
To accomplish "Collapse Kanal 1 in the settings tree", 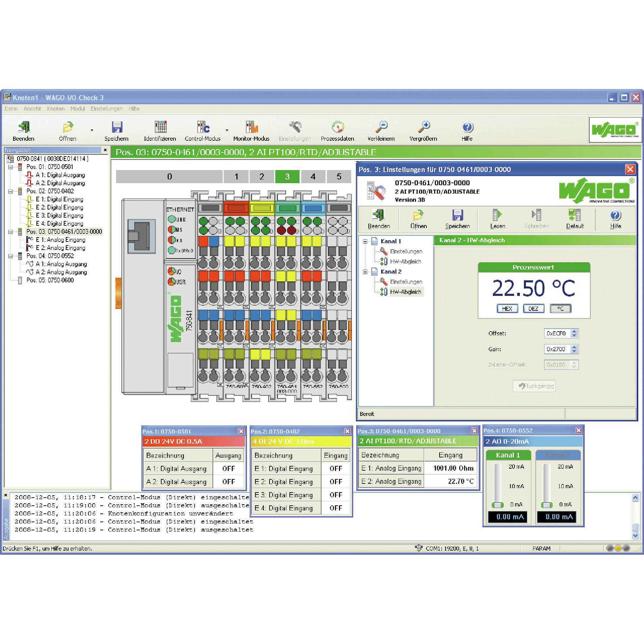I will coord(366,241).
